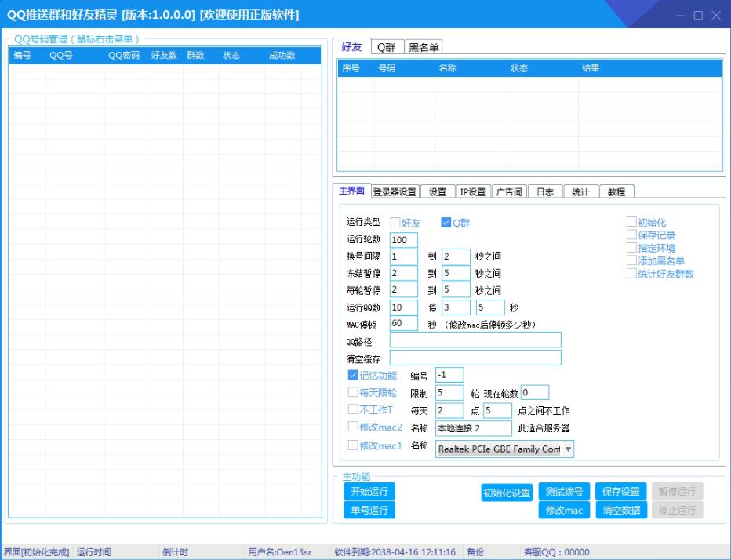Click the 运行时间 status bar entry
The image size is (731, 560).
93,552
